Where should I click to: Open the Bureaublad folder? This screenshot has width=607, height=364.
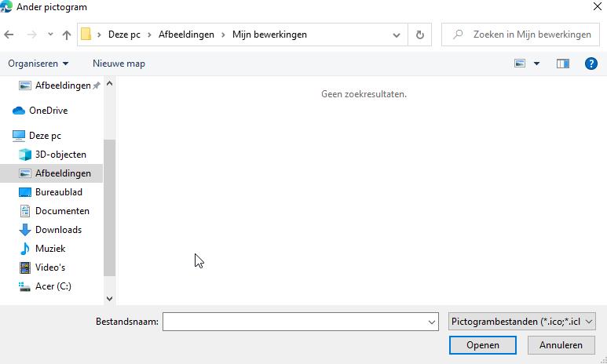tap(50, 192)
